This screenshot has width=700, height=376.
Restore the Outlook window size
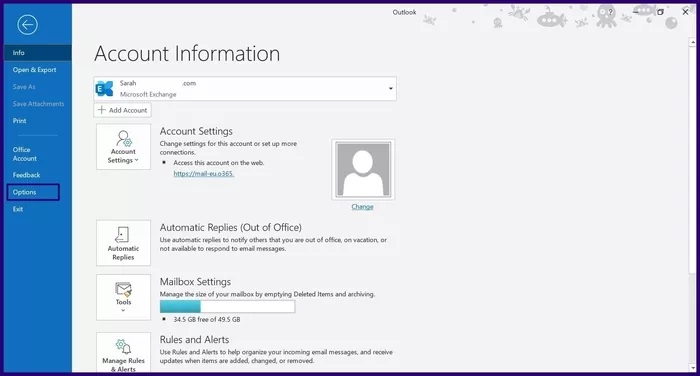[660, 12]
